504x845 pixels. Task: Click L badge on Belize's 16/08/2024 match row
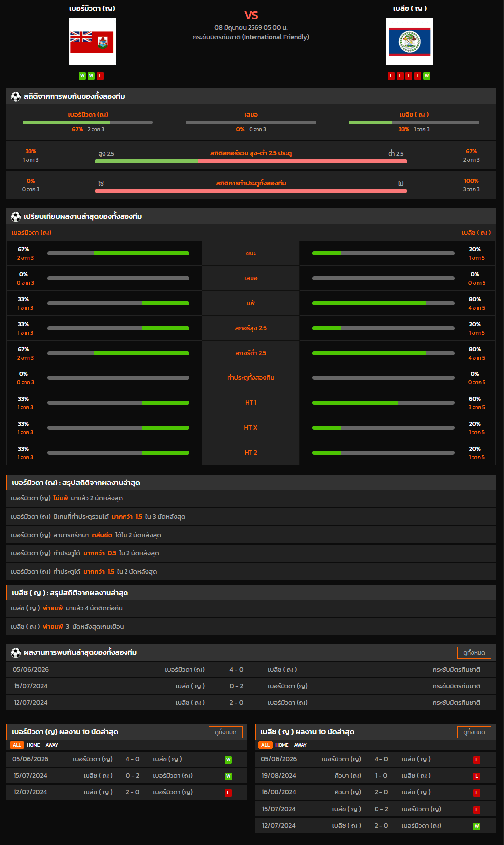(x=477, y=793)
